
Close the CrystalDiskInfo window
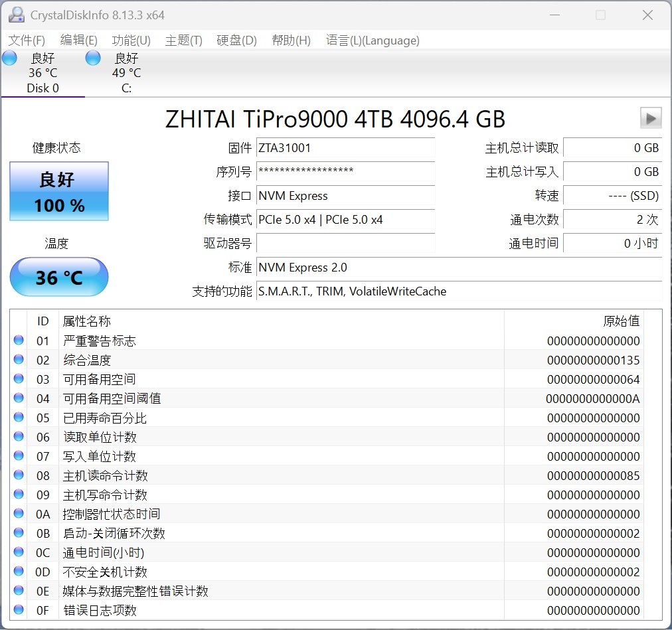pos(647,15)
